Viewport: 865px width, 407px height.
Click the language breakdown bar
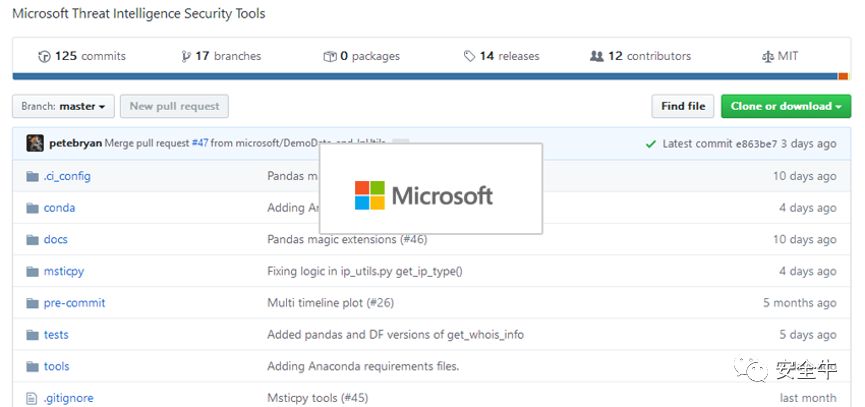pyautogui.click(x=430, y=76)
